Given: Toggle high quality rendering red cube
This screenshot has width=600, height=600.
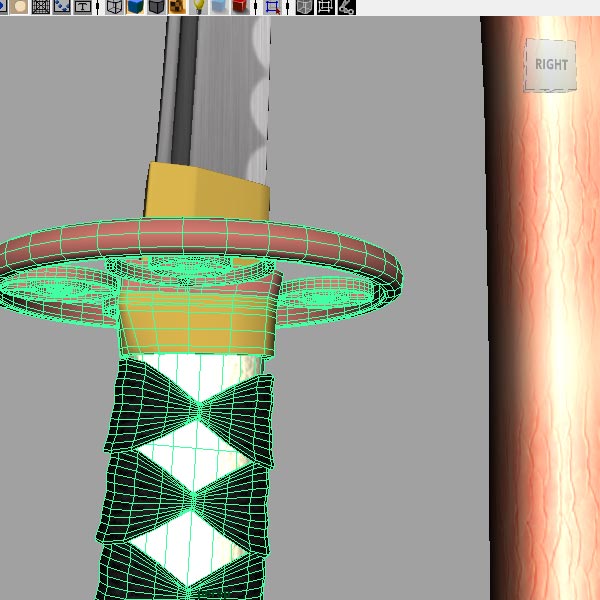Looking at the screenshot, I should [x=240, y=7].
